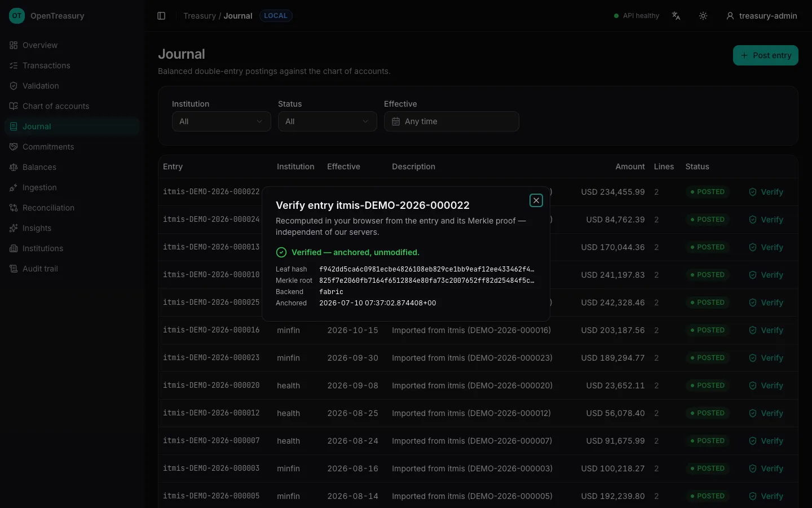
Task: Expand the Status filter dropdown
Action: pos(327,121)
